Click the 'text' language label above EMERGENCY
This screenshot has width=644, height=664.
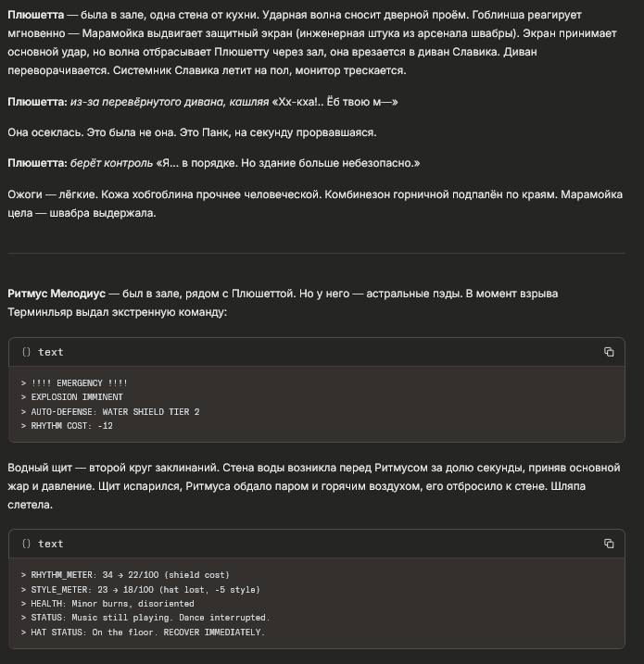click(50, 352)
